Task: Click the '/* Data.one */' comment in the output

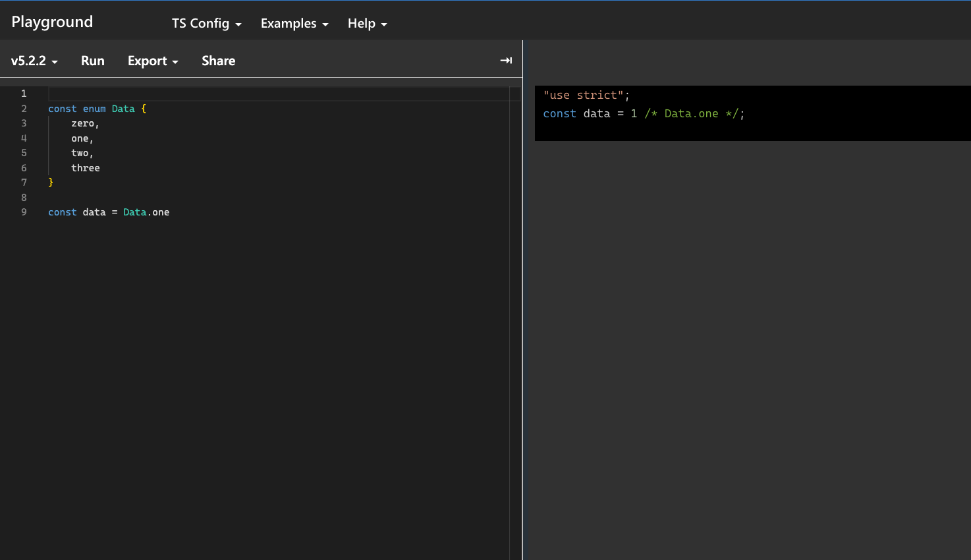Action: tap(692, 113)
